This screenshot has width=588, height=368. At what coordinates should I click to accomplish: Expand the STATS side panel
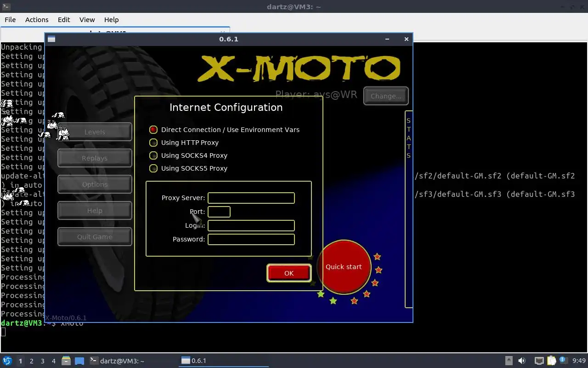(x=408, y=209)
